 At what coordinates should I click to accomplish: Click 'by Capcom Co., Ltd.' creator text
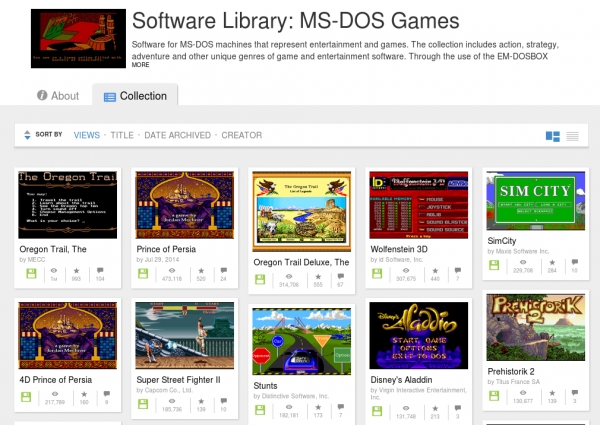click(165, 390)
